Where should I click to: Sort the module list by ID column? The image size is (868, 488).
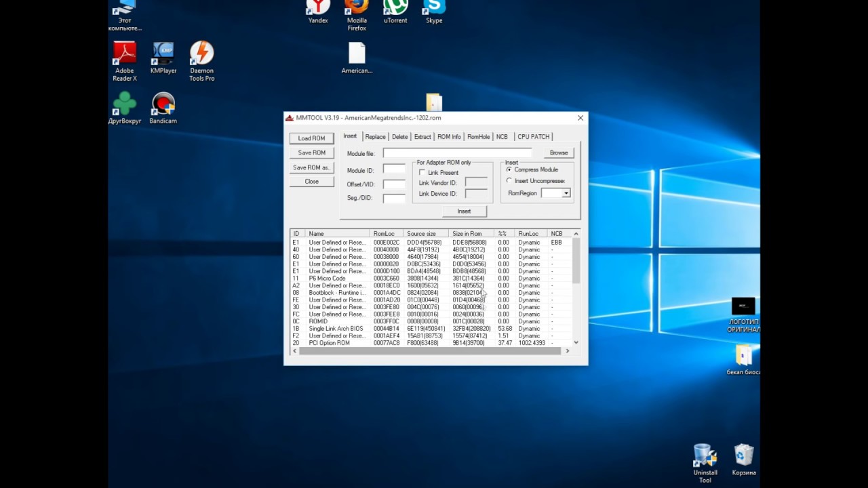297,234
